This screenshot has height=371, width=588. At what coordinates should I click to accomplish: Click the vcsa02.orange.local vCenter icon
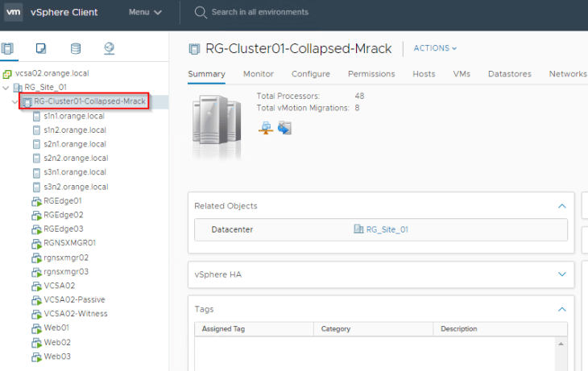coord(7,74)
